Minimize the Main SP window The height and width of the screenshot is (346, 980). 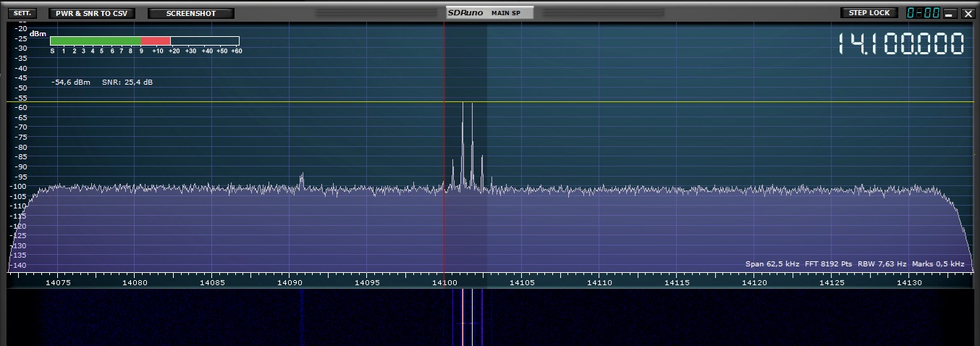(x=949, y=14)
